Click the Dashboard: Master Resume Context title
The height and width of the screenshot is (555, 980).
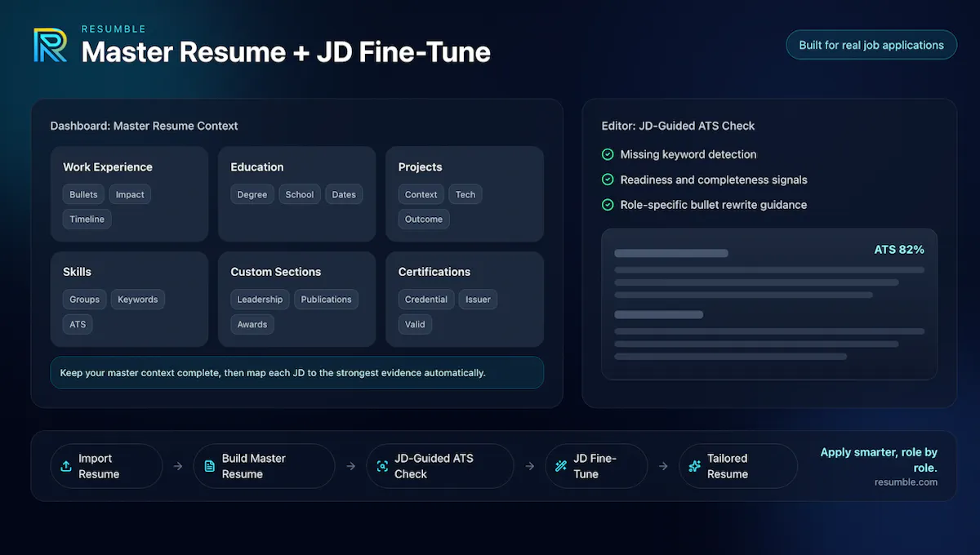(145, 126)
